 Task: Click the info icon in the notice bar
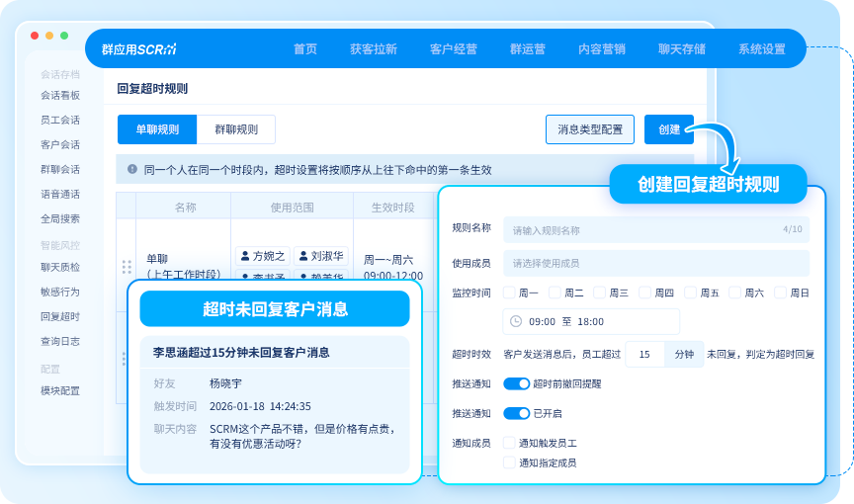click(x=131, y=169)
